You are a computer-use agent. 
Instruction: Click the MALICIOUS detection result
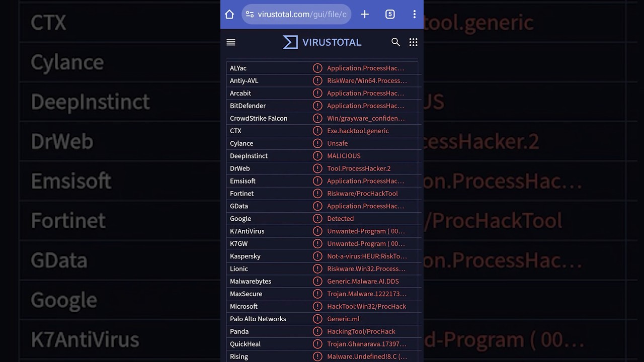[x=344, y=156]
